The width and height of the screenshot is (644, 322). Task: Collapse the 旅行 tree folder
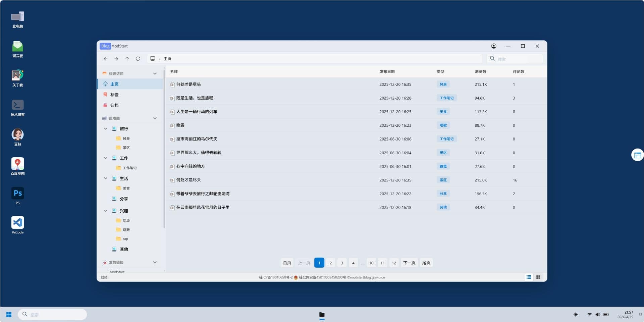(x=106, y=129)
